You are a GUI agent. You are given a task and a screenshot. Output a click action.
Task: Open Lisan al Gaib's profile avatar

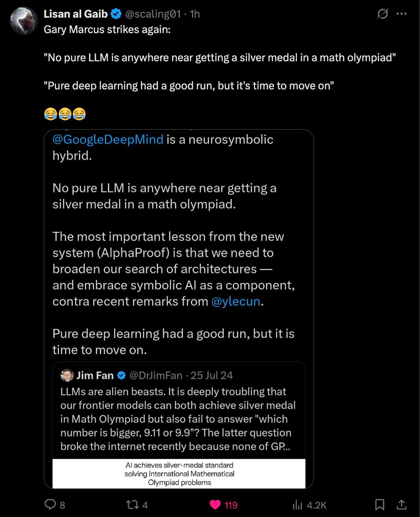coord(24,21)
